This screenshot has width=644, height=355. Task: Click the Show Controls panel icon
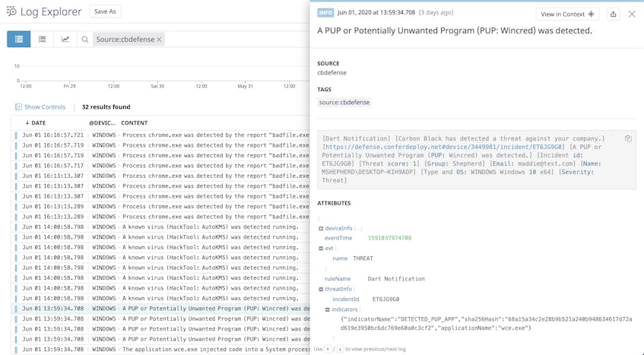(18, 106)
